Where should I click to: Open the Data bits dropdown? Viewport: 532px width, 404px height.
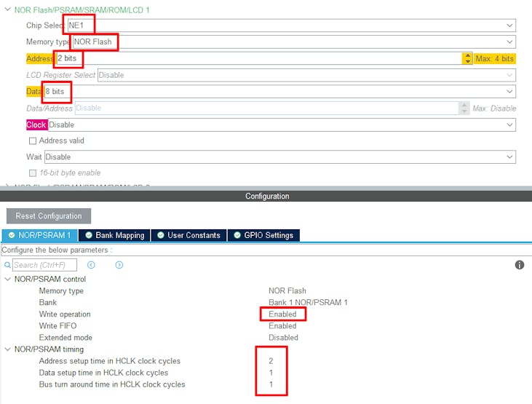point(280,91)
